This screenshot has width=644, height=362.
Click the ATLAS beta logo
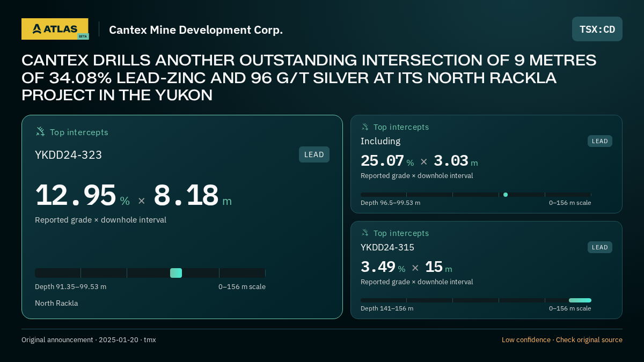pyautogui.click(x=55, y=29)
